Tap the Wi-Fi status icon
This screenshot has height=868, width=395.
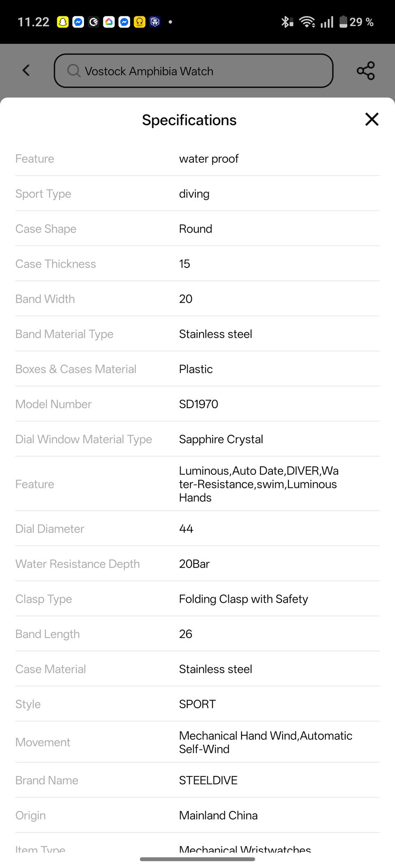307,22
